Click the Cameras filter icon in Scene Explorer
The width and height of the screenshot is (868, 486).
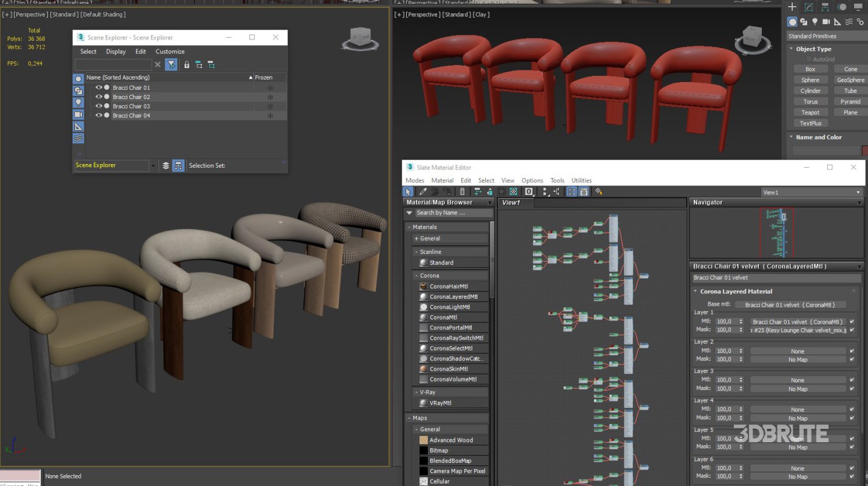click(x=78, y=114)
